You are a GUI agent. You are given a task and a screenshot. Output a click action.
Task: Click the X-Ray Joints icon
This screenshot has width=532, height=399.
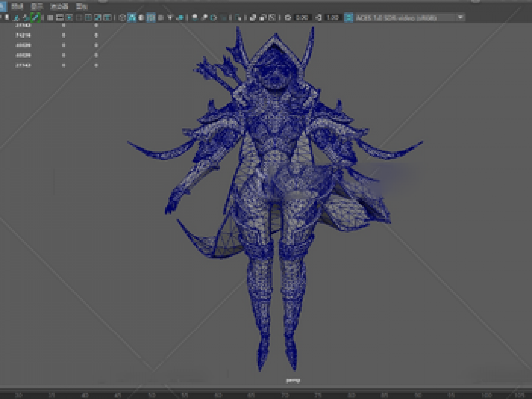pos(272,17)
